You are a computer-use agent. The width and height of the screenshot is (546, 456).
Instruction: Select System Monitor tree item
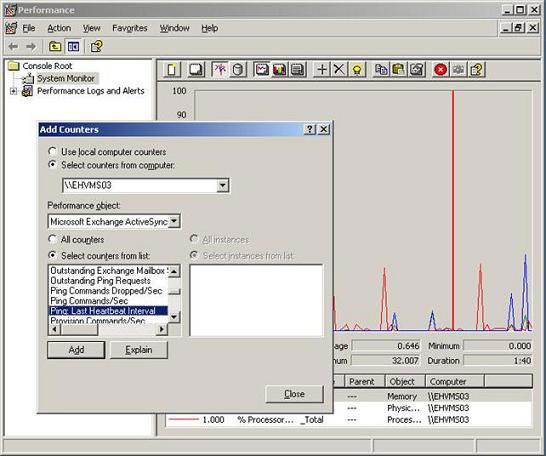coord(66,78)
